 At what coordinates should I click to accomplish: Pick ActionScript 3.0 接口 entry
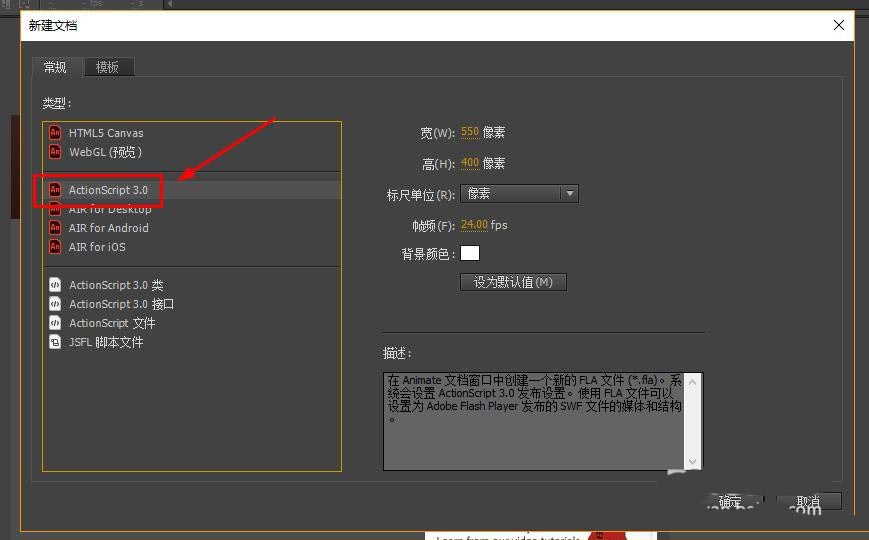tap(121, 304)
